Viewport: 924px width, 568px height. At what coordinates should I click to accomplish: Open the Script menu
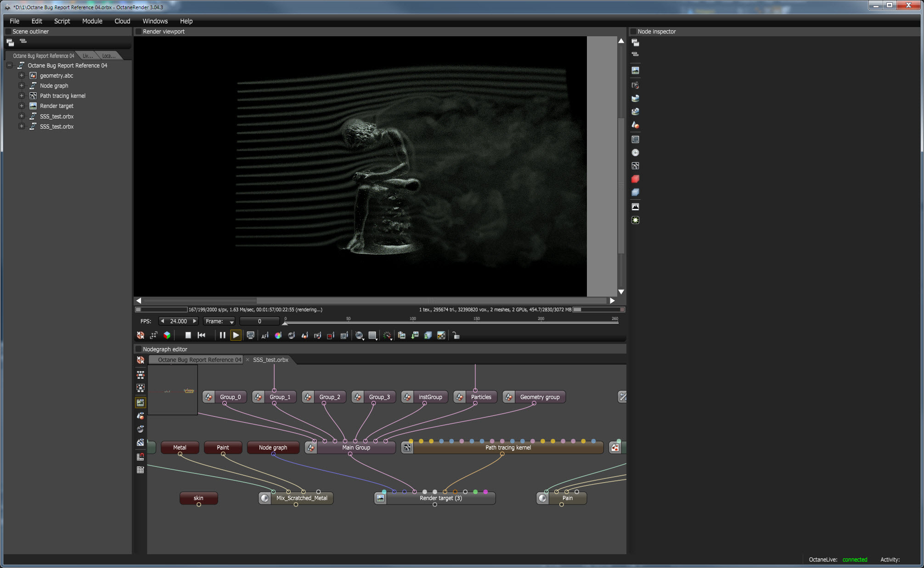(62, 21)
